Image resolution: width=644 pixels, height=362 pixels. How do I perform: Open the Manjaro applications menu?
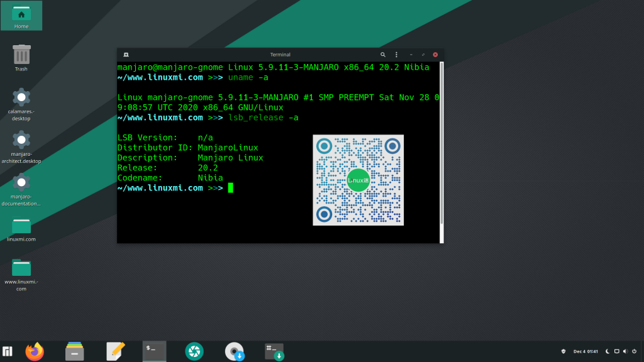coord(9,351)
